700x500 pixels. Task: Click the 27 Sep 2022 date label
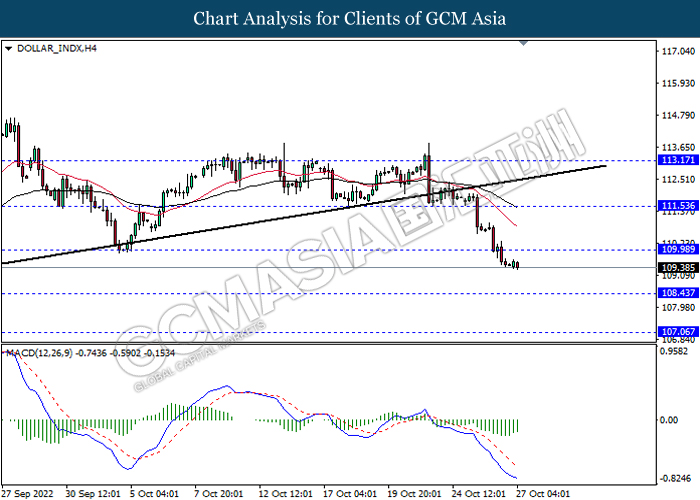coord(28,494)
